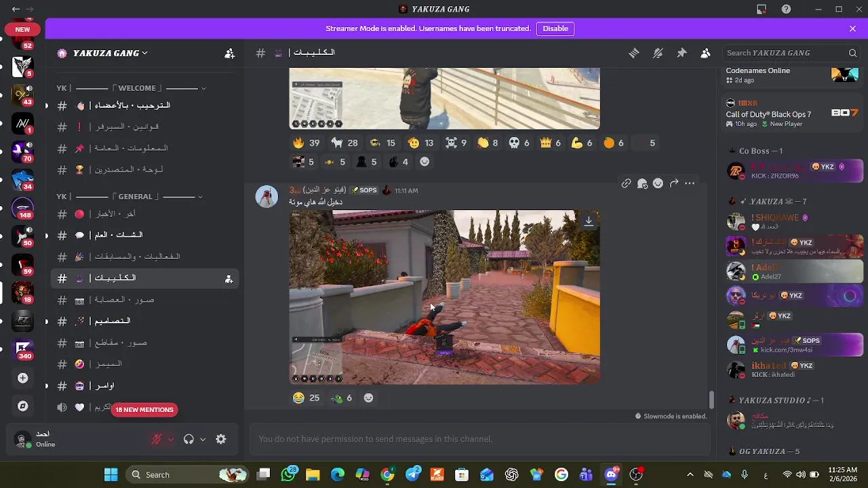Toggle the sunglasses reaction with 15 count
868x488 pixels.
382,143
